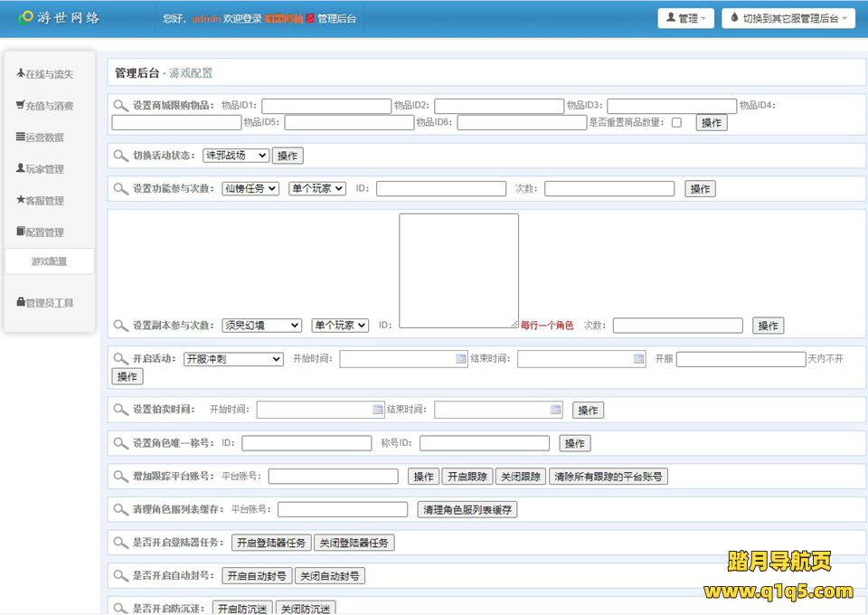The height and width of the screenshot is (615, 868).
Task: Open the 诛邪战场 activity status dropdown
Action: [236, 156]
